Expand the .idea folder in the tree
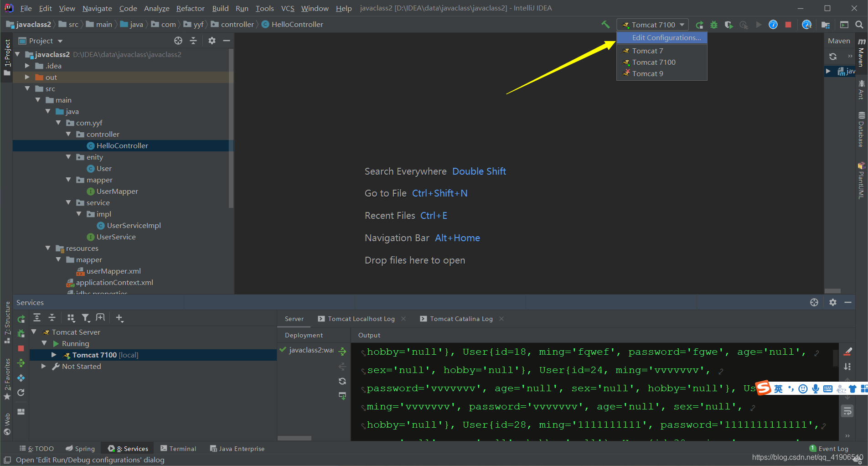Viewport: 868px width, 466px height. pos(27,66)
